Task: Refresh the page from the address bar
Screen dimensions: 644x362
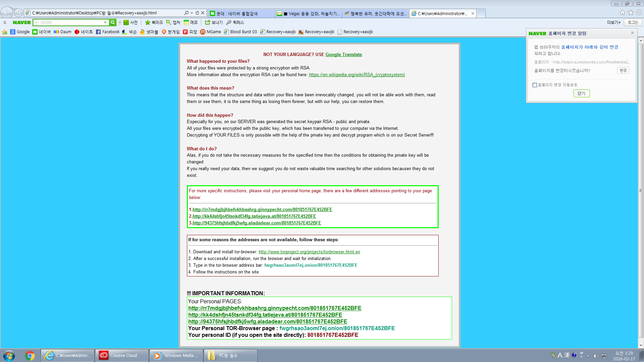Action: 197,13
